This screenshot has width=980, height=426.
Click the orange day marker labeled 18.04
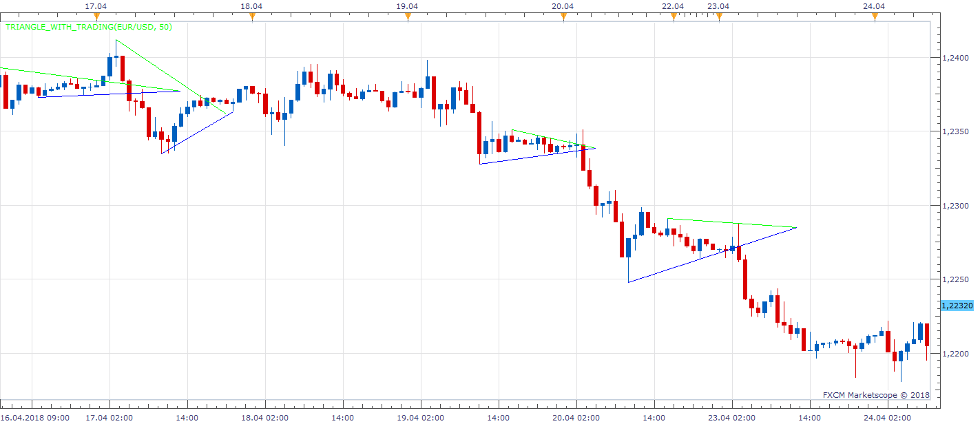(252, 17)
